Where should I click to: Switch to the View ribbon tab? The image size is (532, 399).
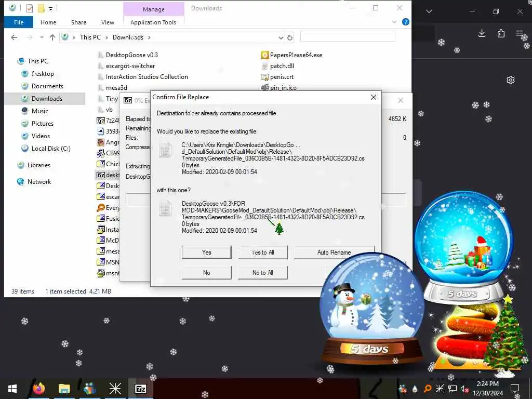tap(108, 22)
